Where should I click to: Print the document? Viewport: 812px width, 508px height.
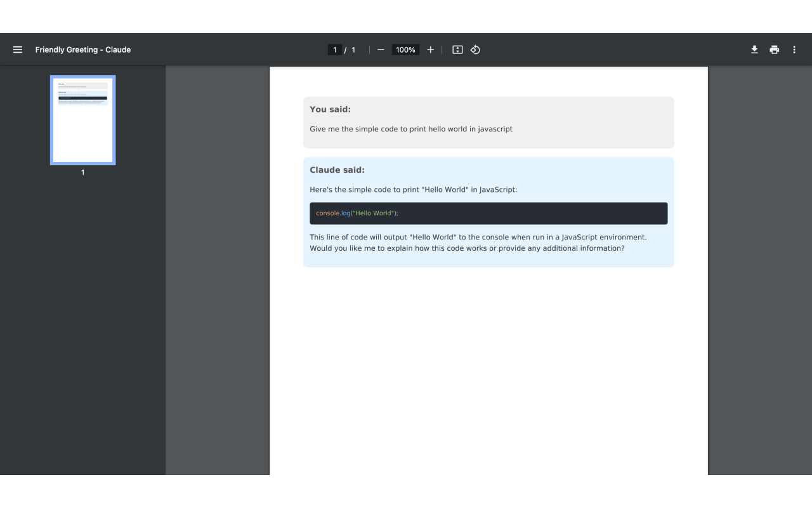click(x=774, y=50)
